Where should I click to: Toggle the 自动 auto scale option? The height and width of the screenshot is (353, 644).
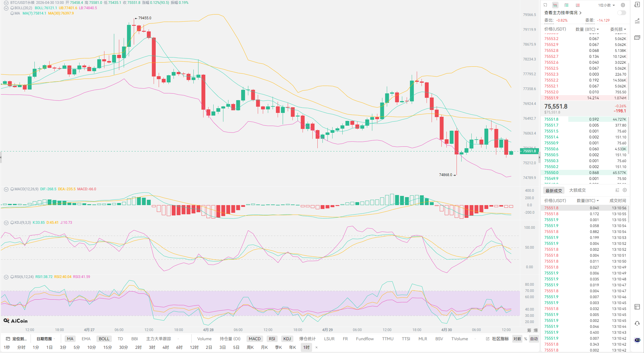(x=534, y=339)
